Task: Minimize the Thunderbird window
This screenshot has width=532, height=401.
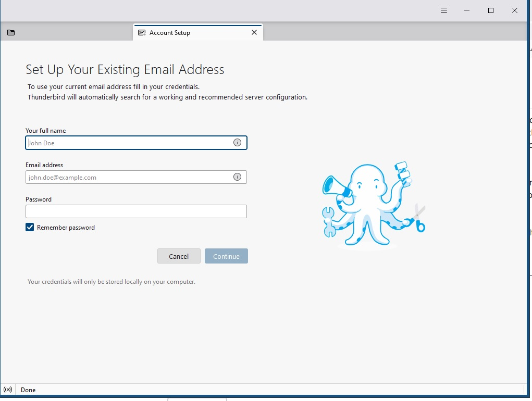Action: (467, 10)
